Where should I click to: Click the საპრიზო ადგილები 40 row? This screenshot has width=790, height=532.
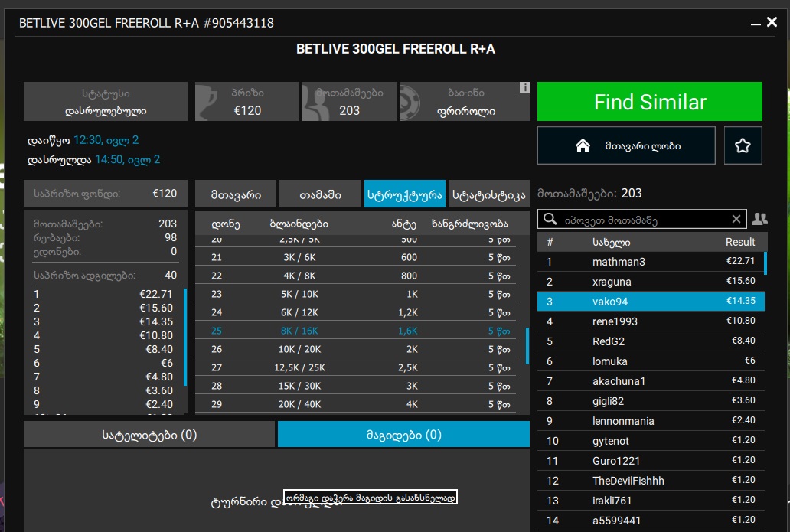(x=105, y=275)
